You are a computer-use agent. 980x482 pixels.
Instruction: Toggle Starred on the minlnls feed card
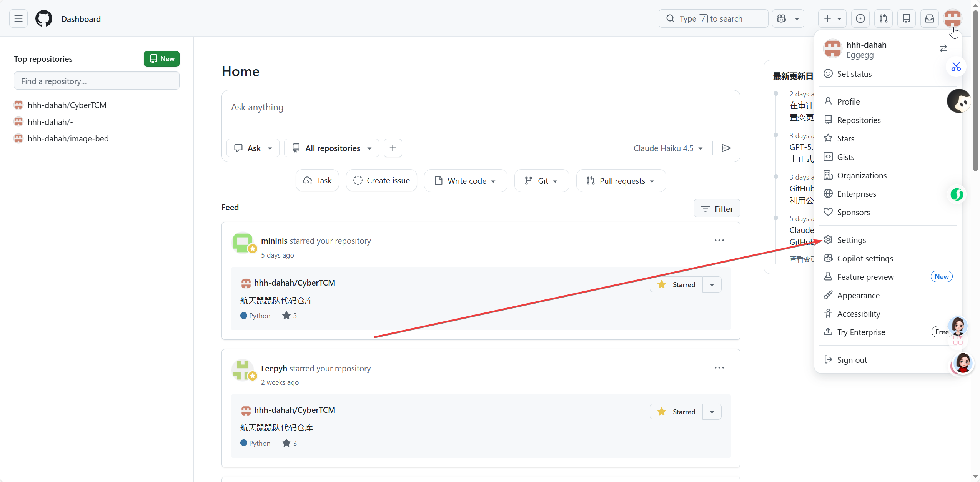pyautogui.click(x=677, y=284)
